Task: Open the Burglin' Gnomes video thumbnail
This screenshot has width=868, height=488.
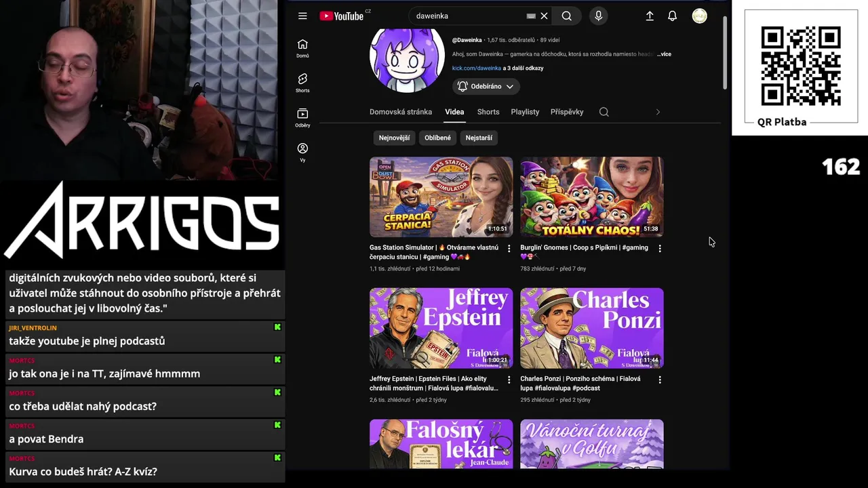Action: click(x=592, y=197)
